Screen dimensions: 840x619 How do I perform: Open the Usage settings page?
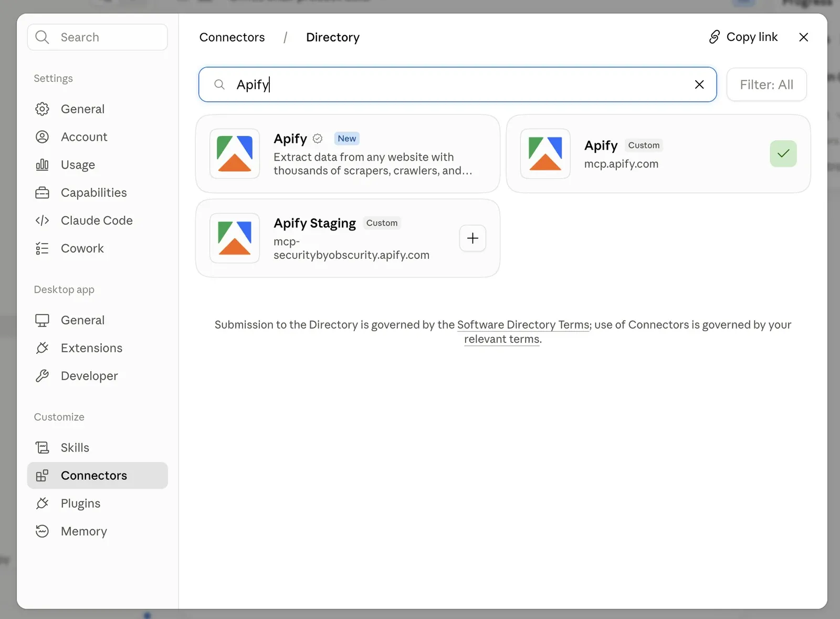tap(98, 165)
